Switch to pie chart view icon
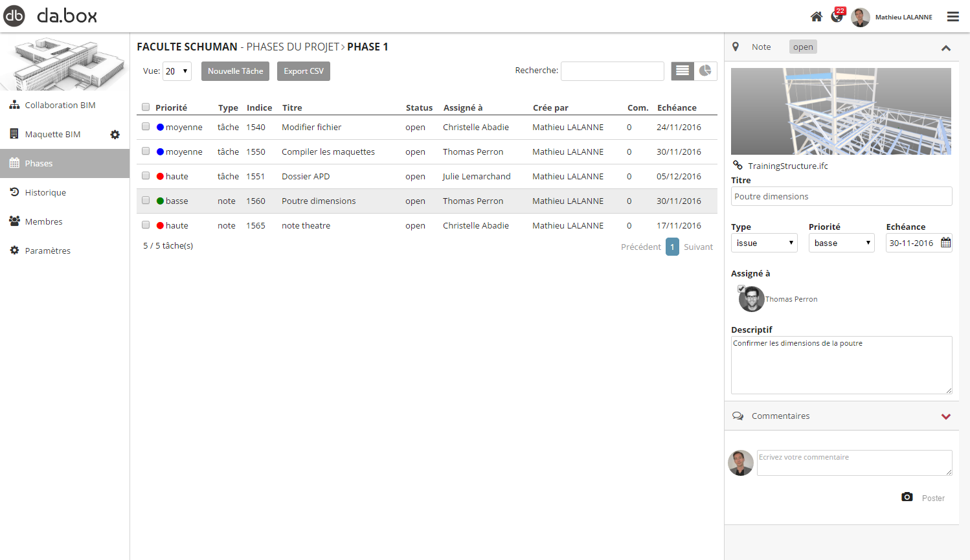The width and height of the screenshot is (970, 560). [x=705, y=71]
